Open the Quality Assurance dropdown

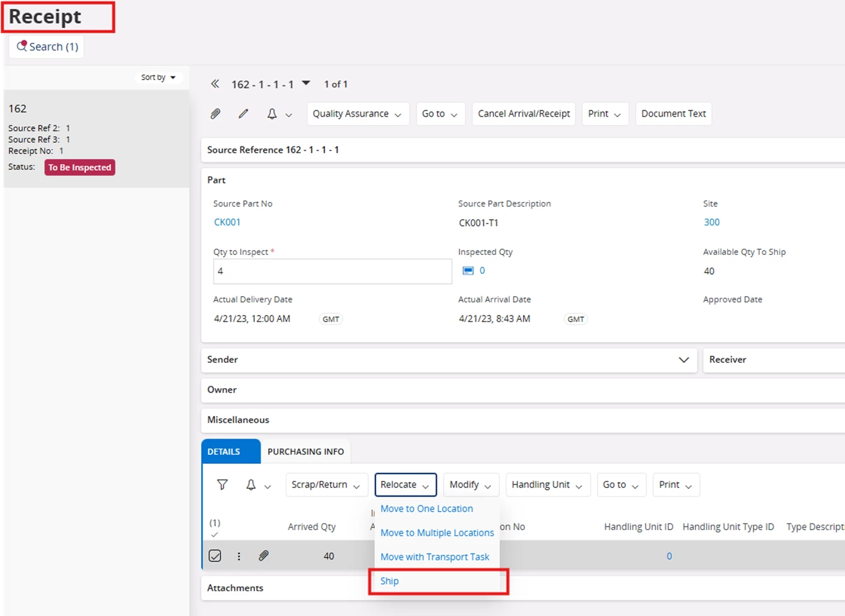pos(357,114)
